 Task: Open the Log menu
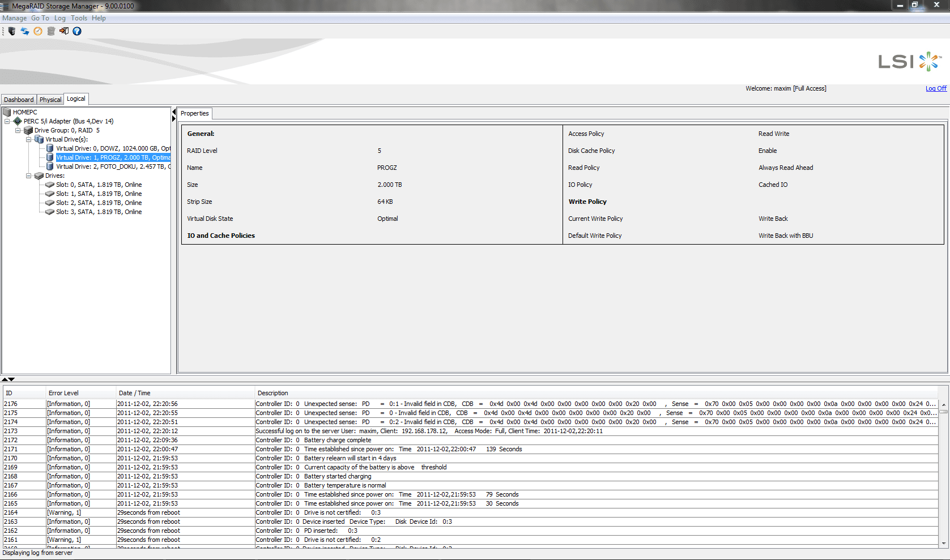click(60, 18)
